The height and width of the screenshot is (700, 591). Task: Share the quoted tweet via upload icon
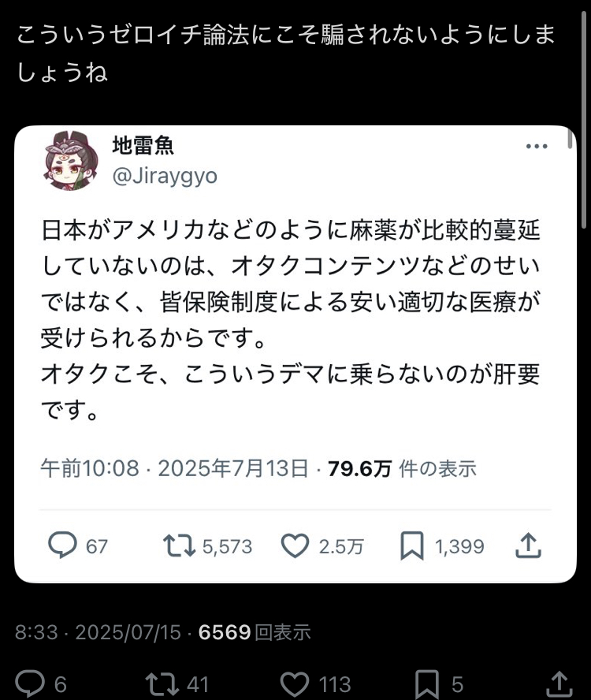(528, 545)
